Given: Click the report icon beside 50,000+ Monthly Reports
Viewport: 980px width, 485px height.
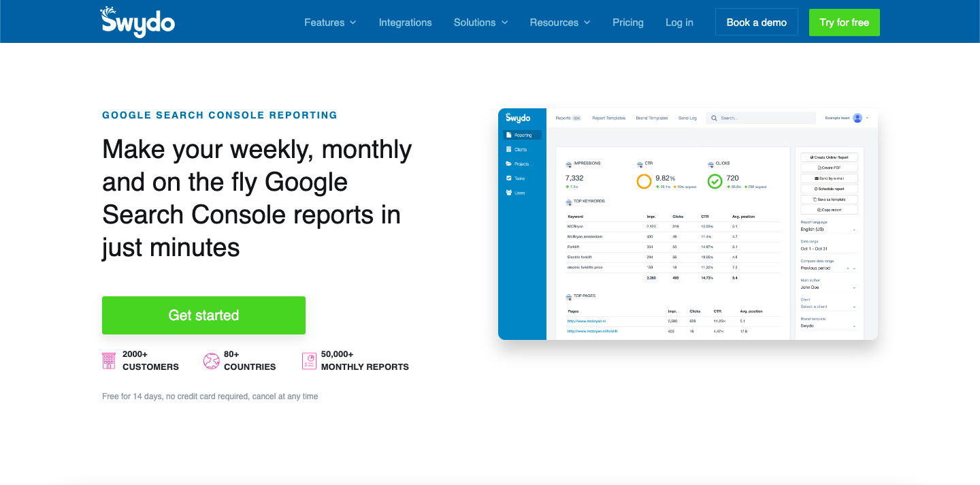Looking at the screenshot, I should [309, 361].
